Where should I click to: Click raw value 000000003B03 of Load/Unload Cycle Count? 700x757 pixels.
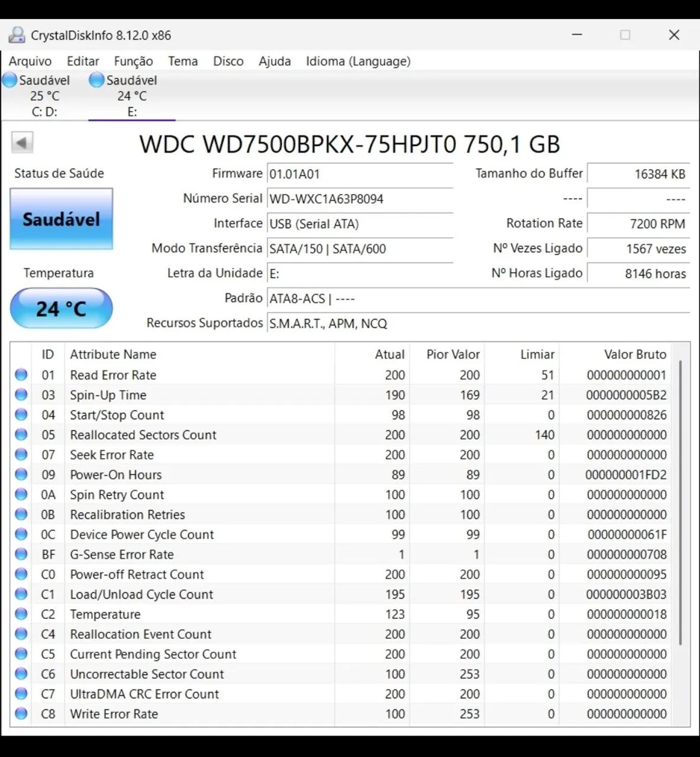pos(626,594)
